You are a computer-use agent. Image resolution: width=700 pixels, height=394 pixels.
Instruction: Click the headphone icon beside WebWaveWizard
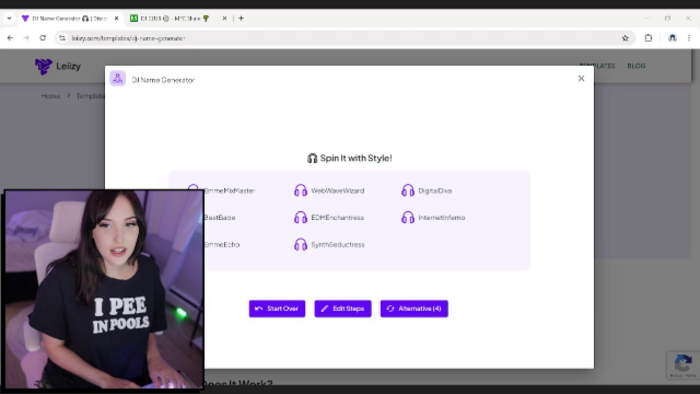click(x=300, y=191)
